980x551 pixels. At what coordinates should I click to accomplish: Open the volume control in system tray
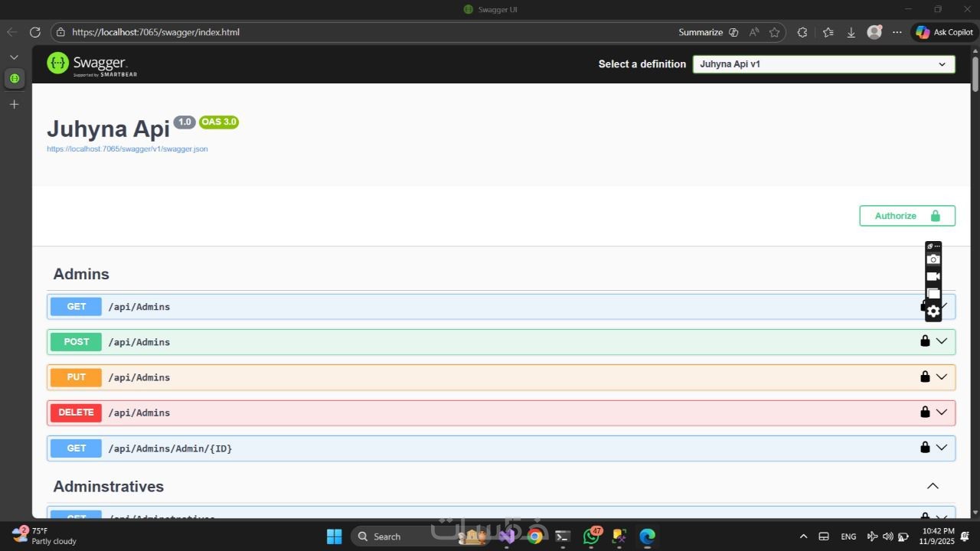coord(888,536)
